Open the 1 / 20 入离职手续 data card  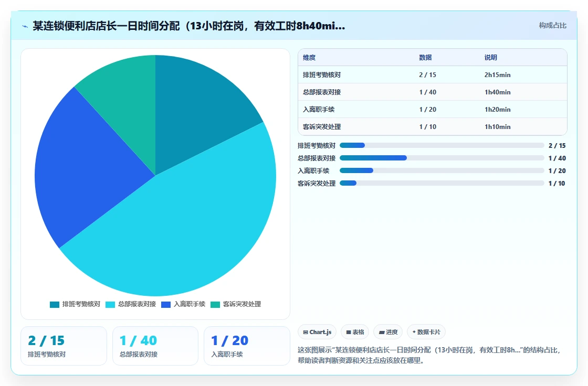pos(247,346)
